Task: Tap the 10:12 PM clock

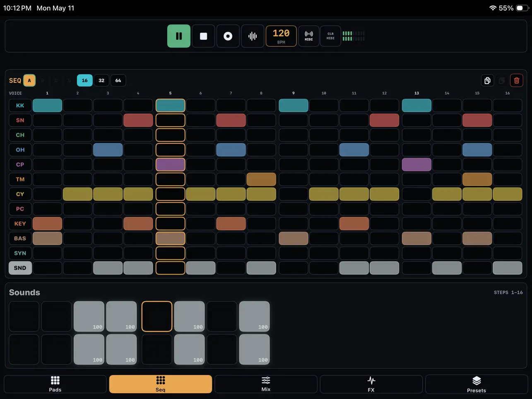Action: tap(17, 8)
